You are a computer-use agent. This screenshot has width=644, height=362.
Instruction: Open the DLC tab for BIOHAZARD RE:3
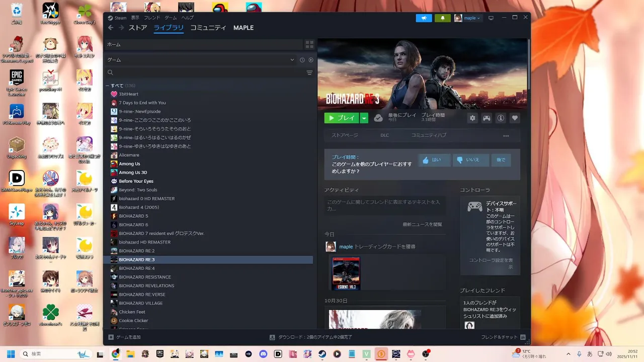[x=384, y=135]
